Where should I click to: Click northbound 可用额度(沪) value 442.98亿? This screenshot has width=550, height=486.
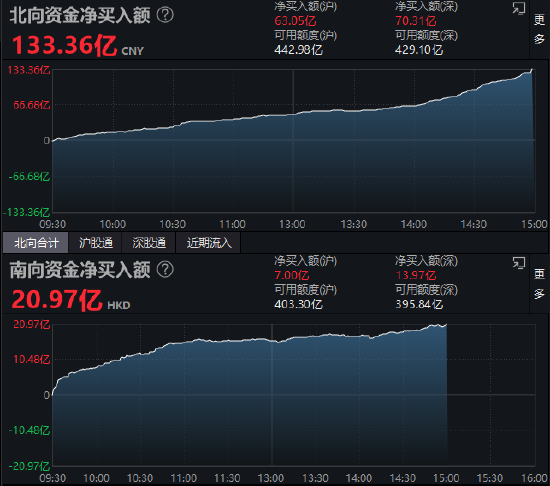(299, 50)
